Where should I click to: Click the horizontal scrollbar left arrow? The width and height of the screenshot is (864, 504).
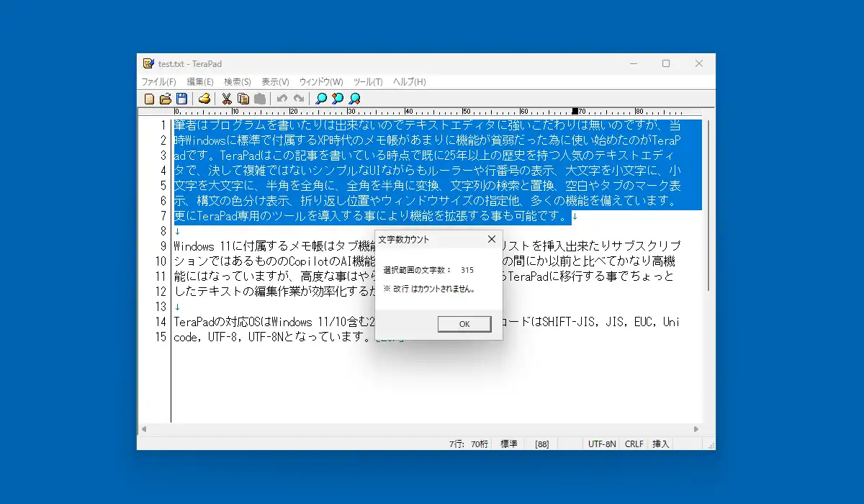point(143,429)
